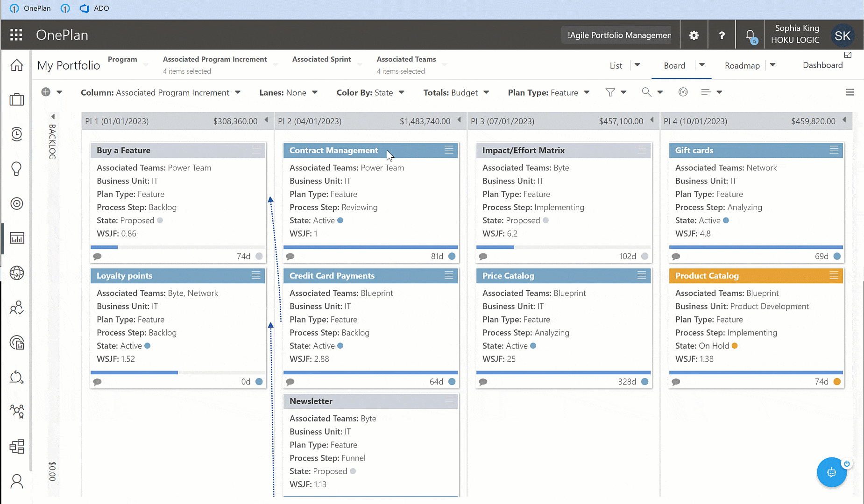The height and width of the screenshot is (504, 864).
Task: Open the Lanes None dropdown
Action: (x=288, y=93)
